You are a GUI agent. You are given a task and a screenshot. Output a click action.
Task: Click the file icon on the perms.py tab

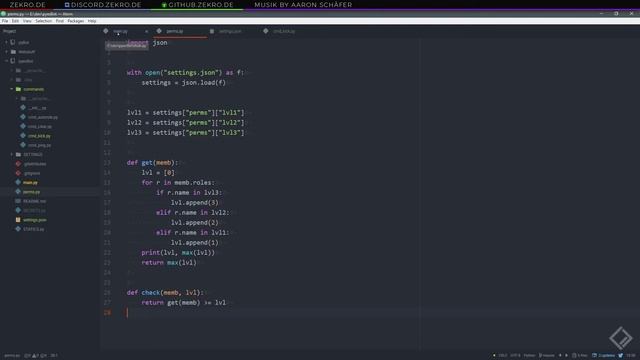click(x=159, y=31)
